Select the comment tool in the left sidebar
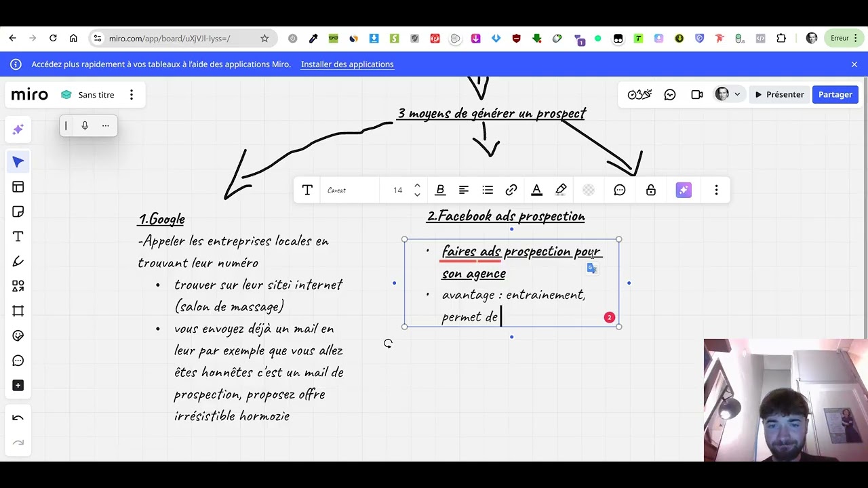 pyautogui.click(x=18, y=361)
